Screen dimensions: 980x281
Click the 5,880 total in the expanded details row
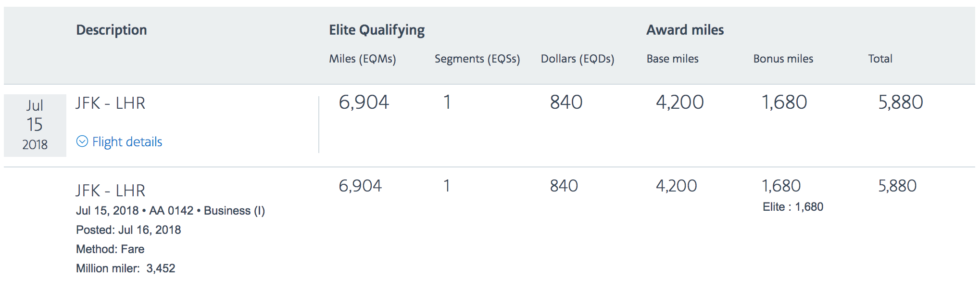point(897,186)
